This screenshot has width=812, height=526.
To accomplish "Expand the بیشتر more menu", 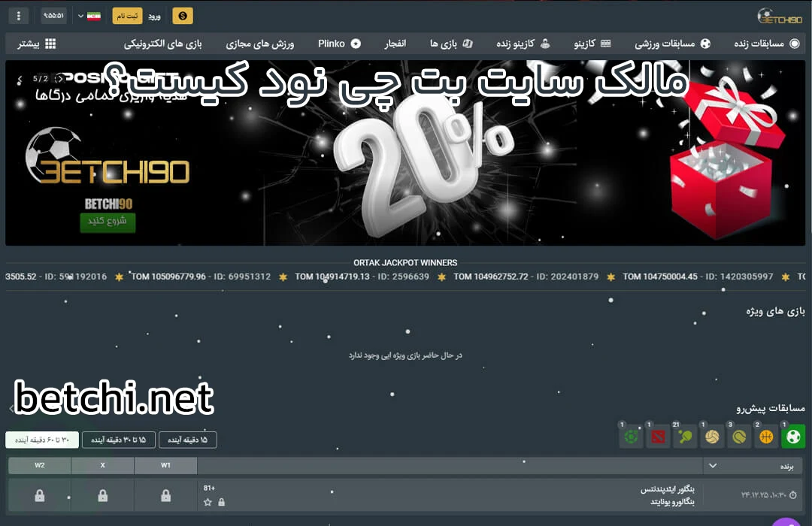I will (37, 44).
